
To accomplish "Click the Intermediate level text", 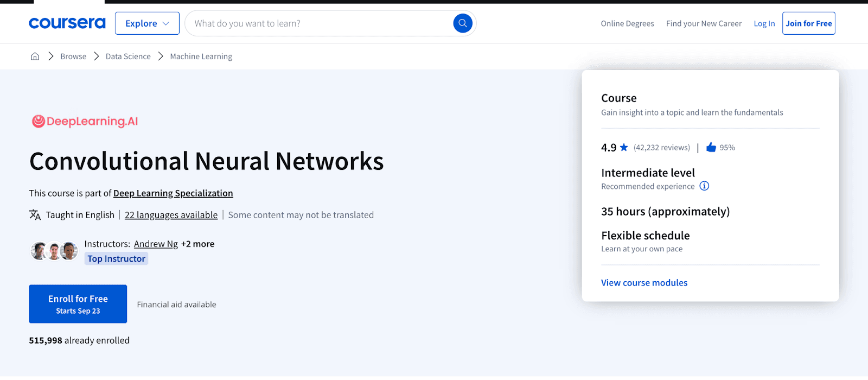I will [648, 173].
